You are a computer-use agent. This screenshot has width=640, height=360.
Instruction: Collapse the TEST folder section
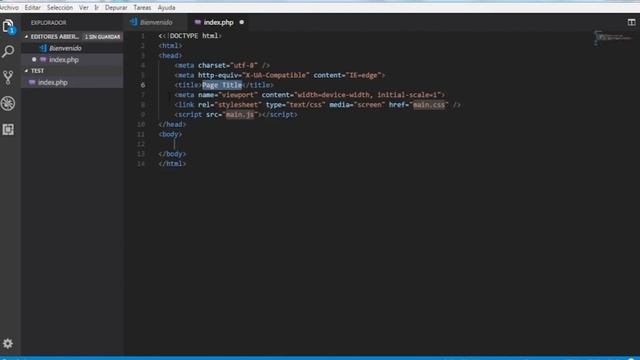[26, 71]
